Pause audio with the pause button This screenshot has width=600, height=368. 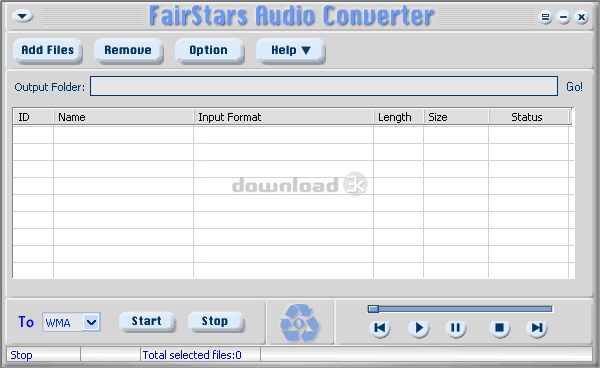[455, 328]
